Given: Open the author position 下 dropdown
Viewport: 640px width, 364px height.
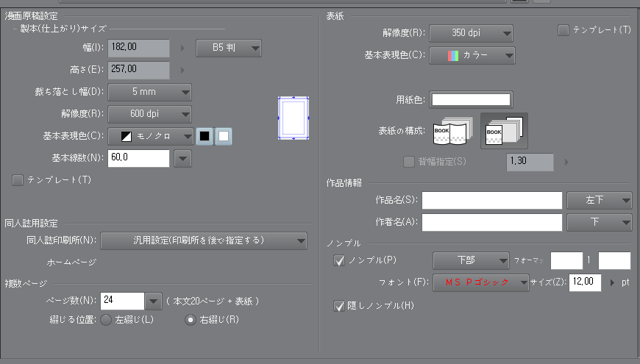Looking at the screenshot, I should point(600,222).
